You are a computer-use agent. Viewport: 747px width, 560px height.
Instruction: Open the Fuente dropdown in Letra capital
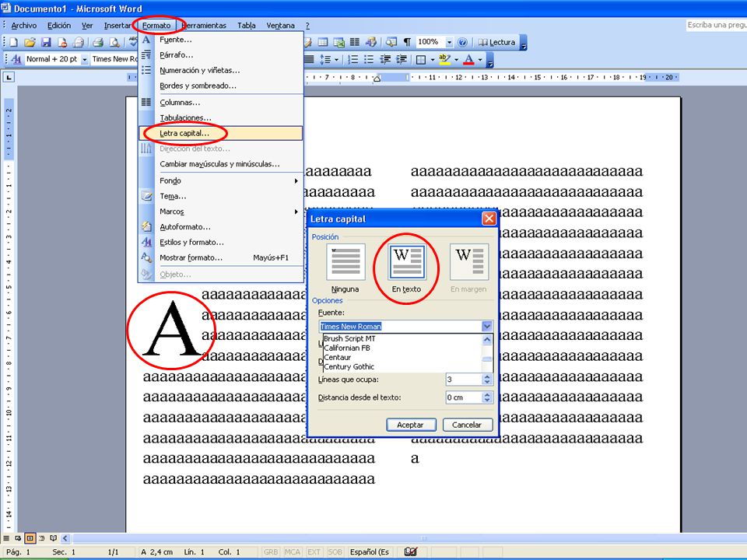click(x=486, y=326)
